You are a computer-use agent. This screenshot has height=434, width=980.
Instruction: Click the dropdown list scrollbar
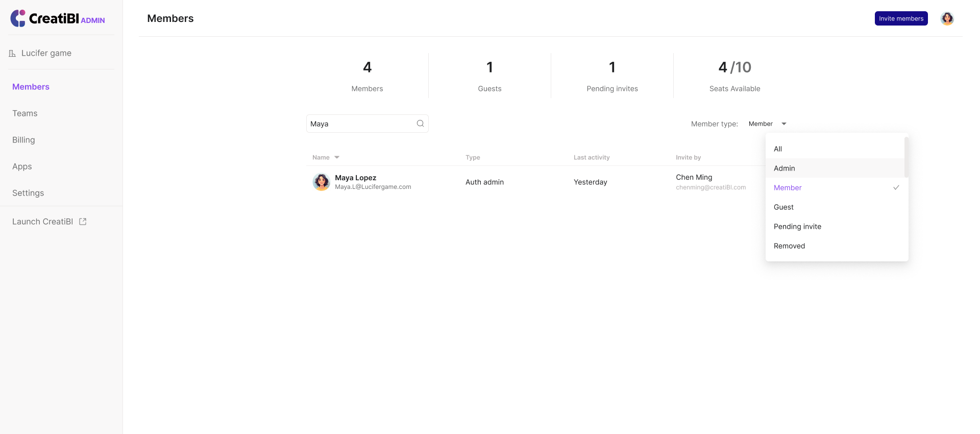906,157
